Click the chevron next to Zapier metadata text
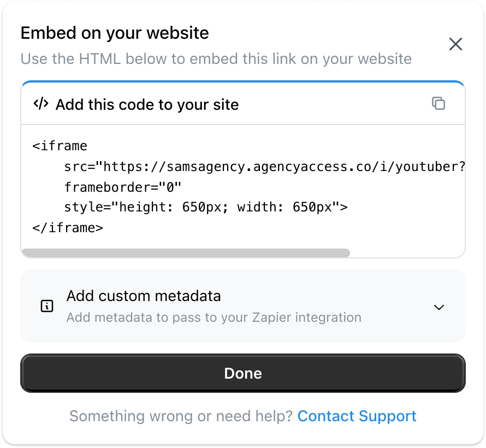This screenshot has height=448, width=486. [438, 308]
